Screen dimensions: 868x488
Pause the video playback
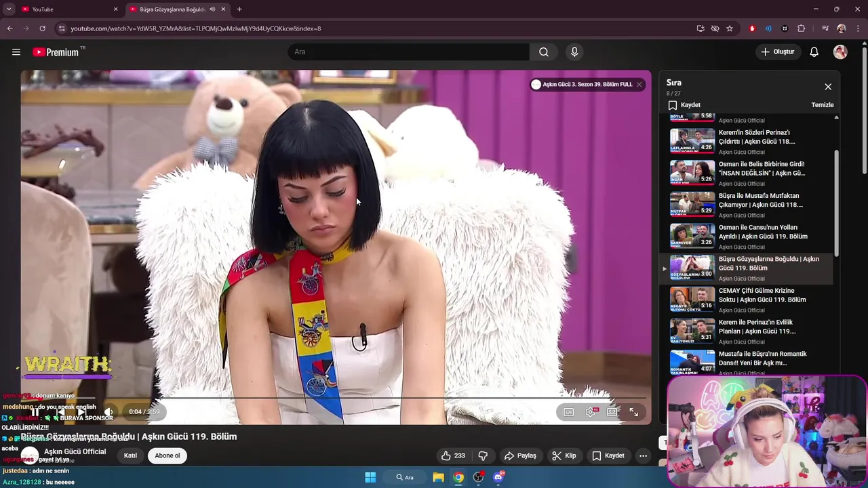[35, 412]
